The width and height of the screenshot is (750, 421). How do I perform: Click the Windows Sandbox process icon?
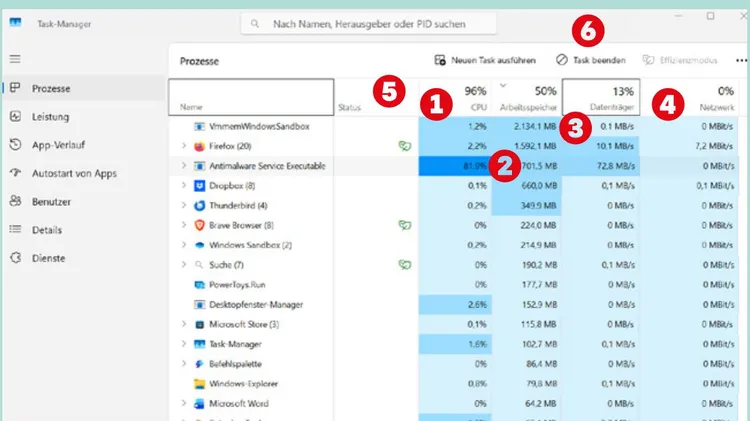[199, 245]
